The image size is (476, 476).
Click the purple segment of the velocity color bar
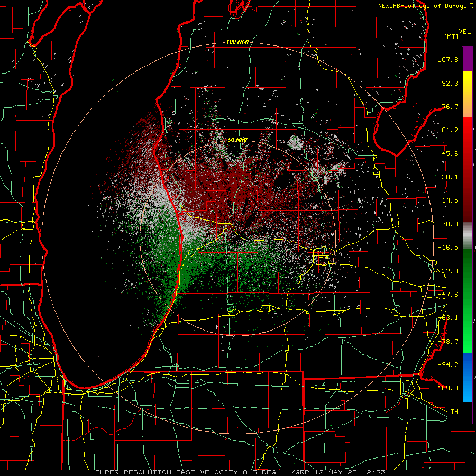[467, 59]
